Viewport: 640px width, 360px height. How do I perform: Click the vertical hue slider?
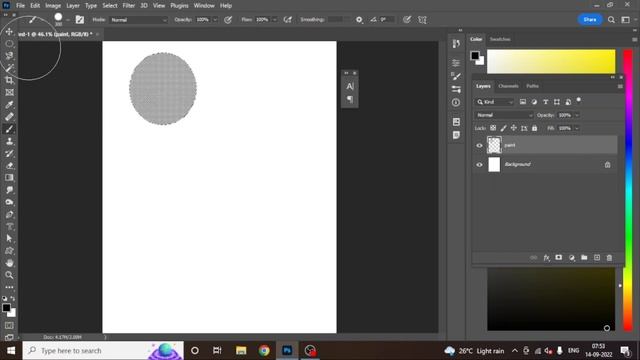(x=628, y=190)
